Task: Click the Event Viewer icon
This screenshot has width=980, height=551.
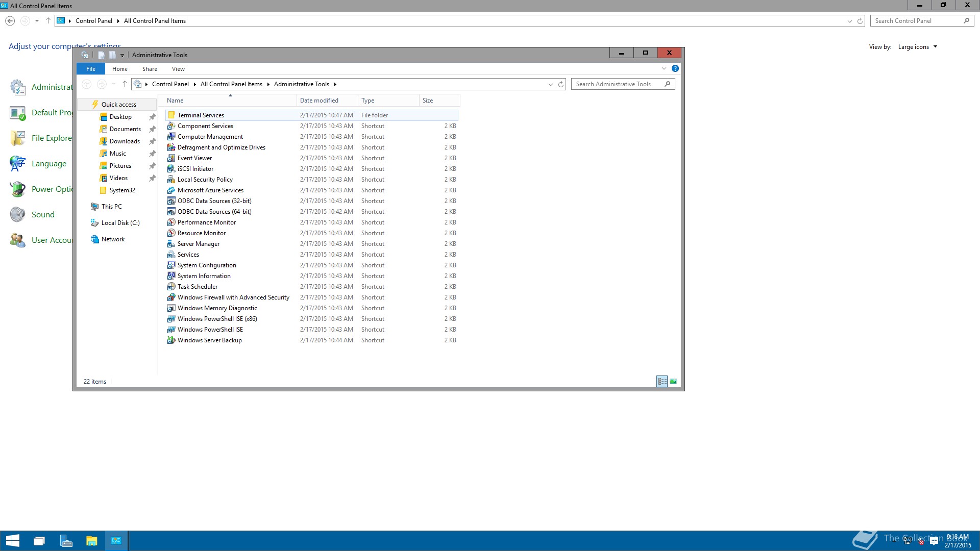Action: 171,158
